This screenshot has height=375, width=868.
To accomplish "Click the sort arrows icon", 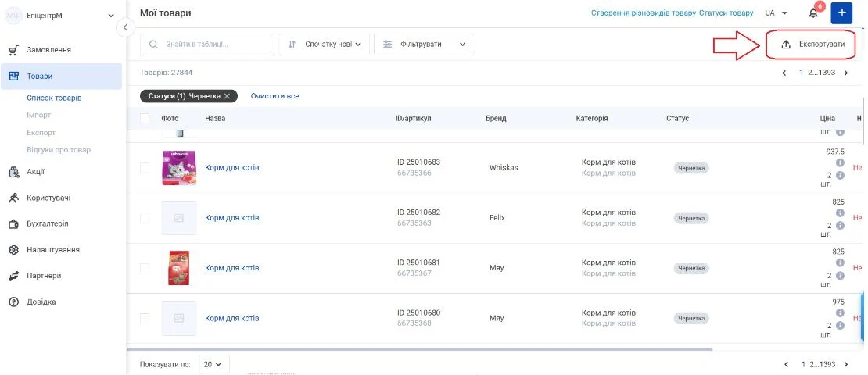I will pos(292,45).
